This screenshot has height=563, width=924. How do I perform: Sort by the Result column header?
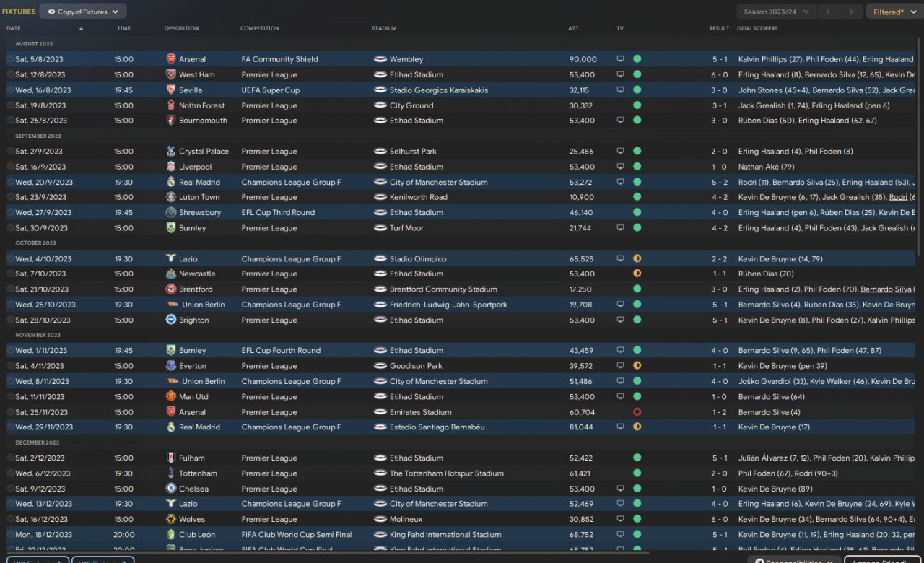[719, 28]
